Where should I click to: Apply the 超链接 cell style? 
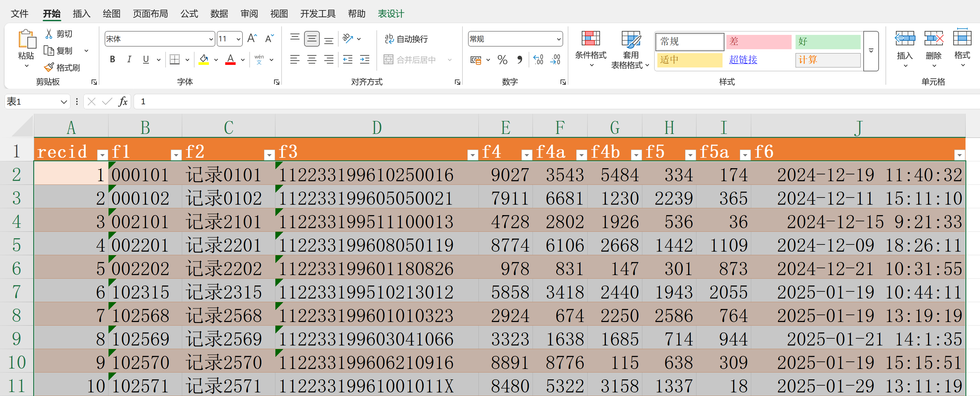tap(743, 60)
